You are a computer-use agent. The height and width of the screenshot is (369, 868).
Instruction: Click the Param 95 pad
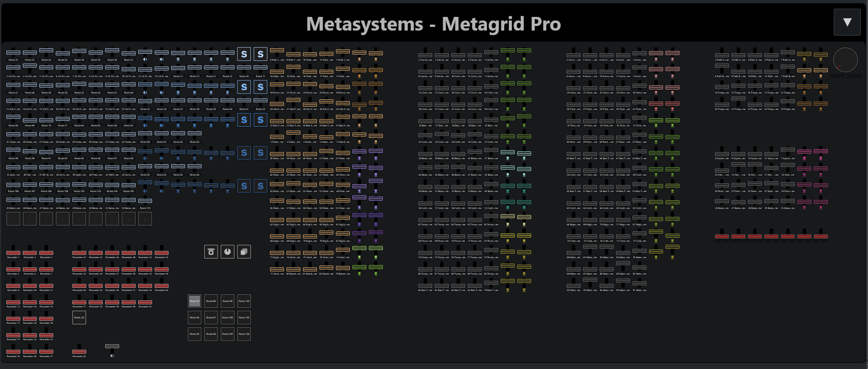pos(194,334)
